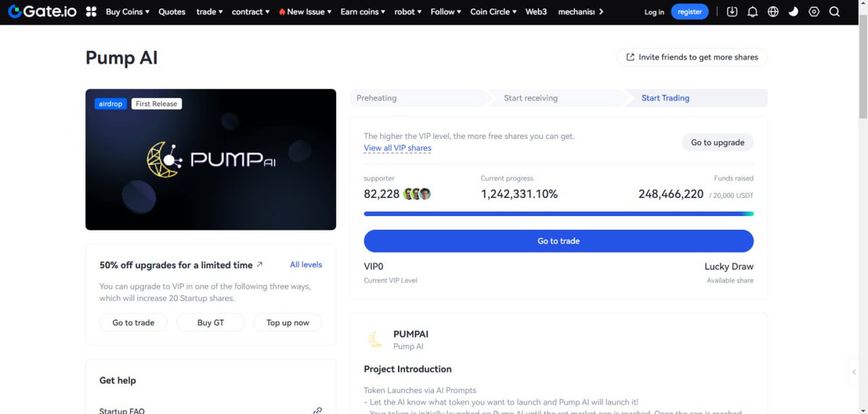
Task: Click the PUMP AI banner image
Action: coord(210,160)
